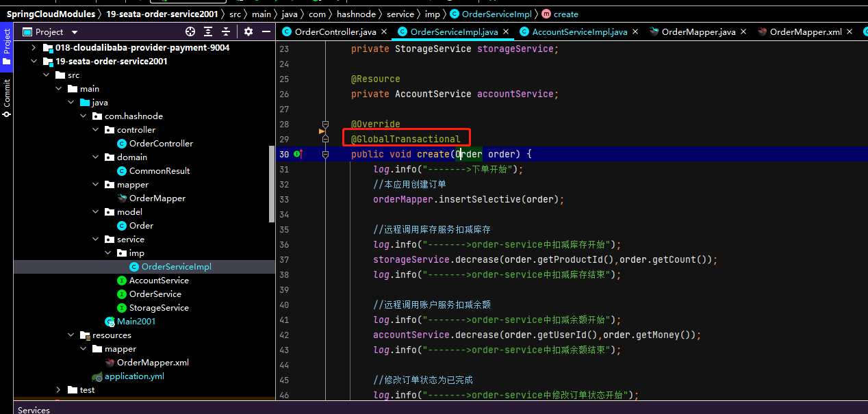
Task: Toggle code fold marker on line 30
Action: point(326,155)
